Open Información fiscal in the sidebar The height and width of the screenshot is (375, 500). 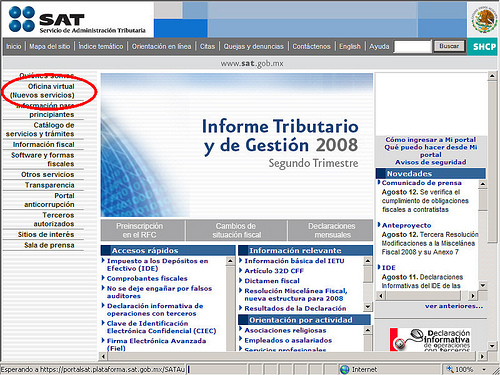[x=43, y=144]
